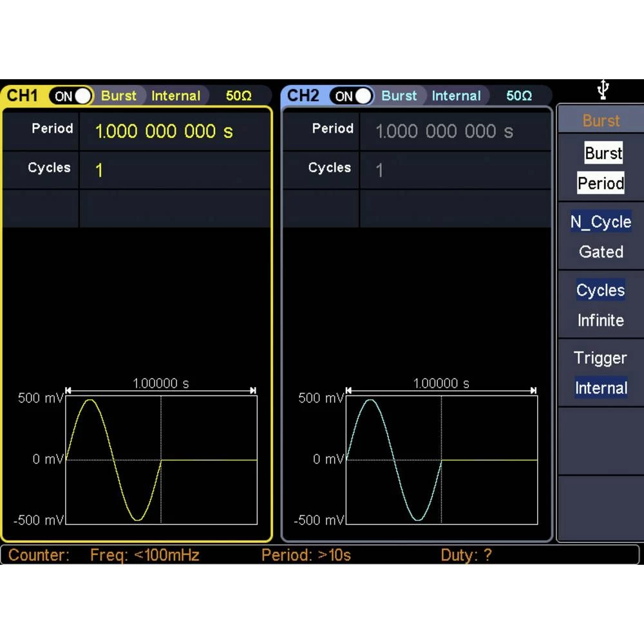Choose the N_Cycle burst mode option

point(600,222)
